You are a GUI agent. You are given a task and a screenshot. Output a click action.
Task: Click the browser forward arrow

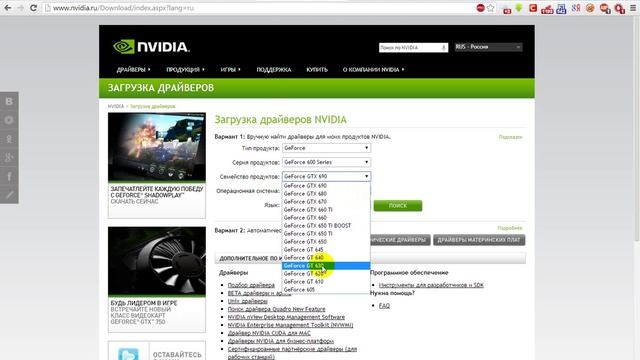20,8
